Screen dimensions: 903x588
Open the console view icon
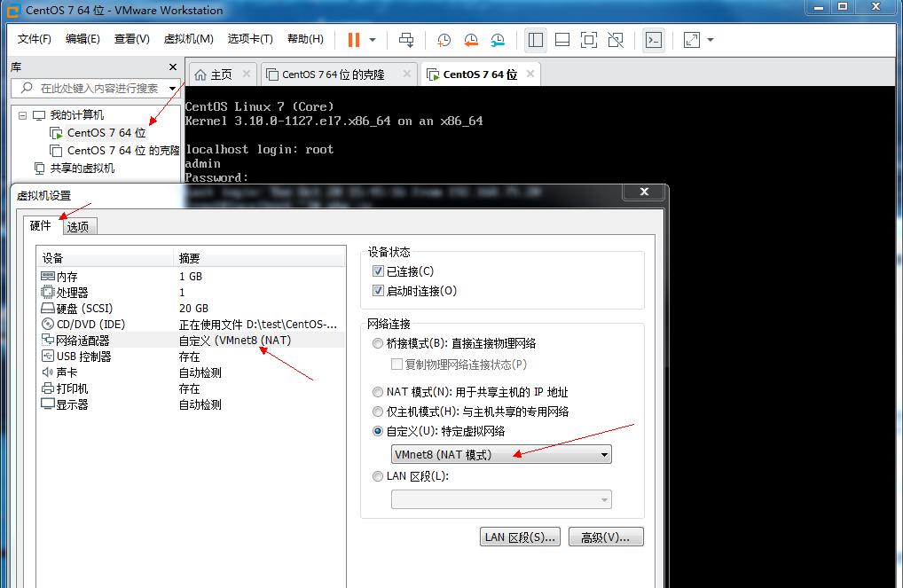pos(654,40)
